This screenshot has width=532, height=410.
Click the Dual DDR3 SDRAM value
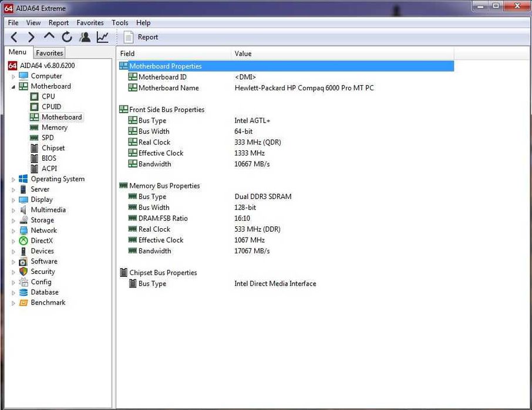[263, 196]
